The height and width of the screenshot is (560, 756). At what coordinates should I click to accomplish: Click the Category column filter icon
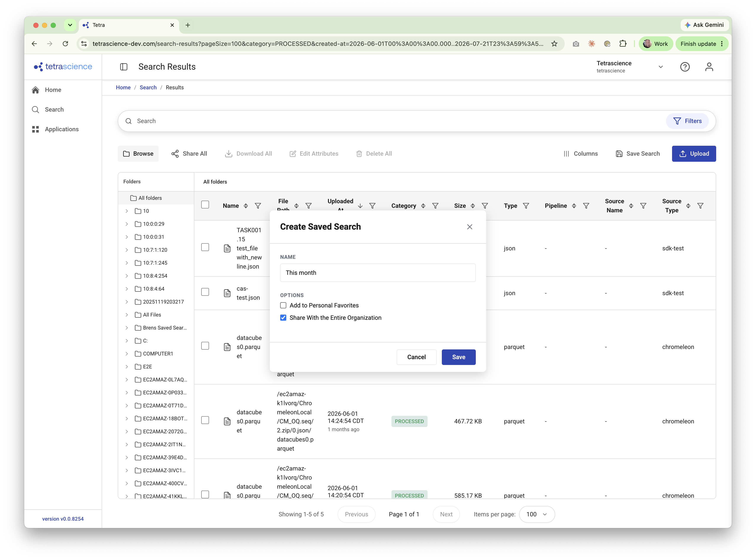pyautogui.click(x=436, y=206)
